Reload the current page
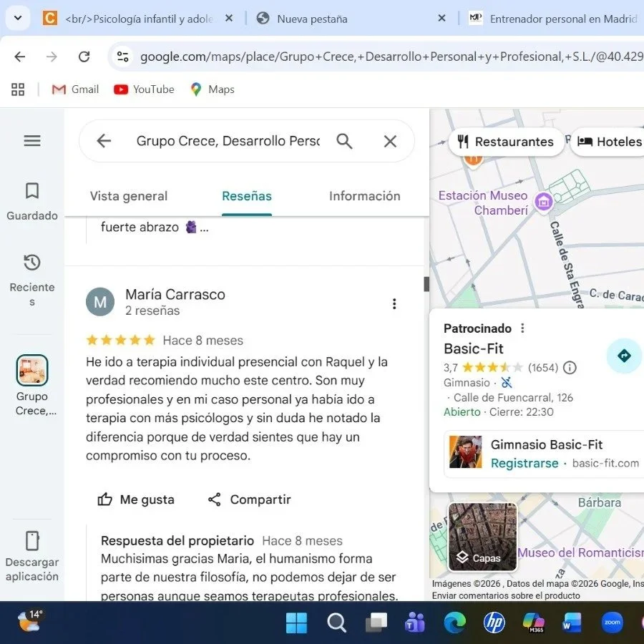This screenshot has height=644, width=644. tap(84, 57)
